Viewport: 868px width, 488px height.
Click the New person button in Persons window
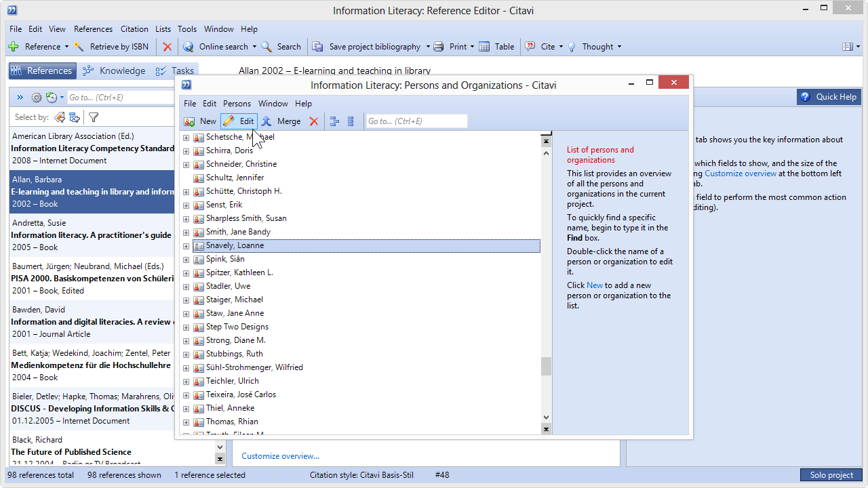click(x=200, y=121)
